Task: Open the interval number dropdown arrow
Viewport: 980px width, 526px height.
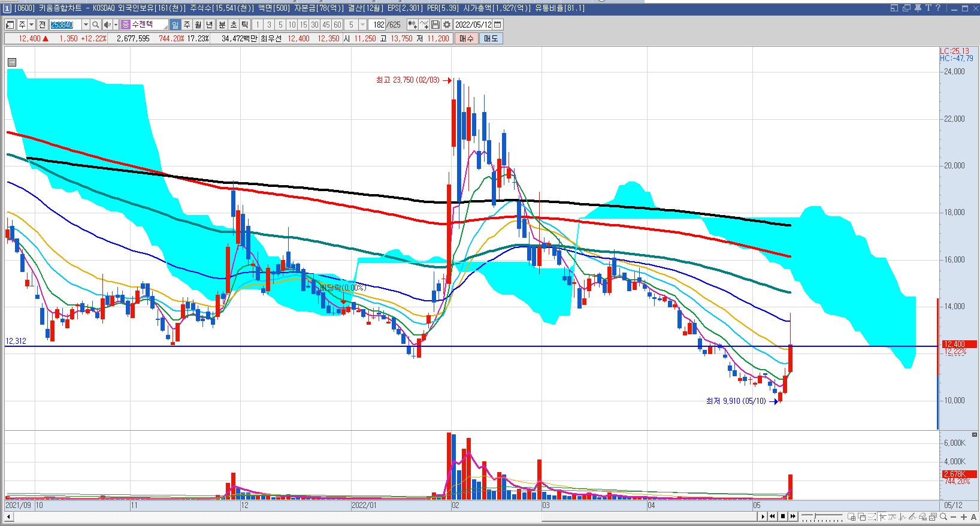Action: (x=362, y=25)
